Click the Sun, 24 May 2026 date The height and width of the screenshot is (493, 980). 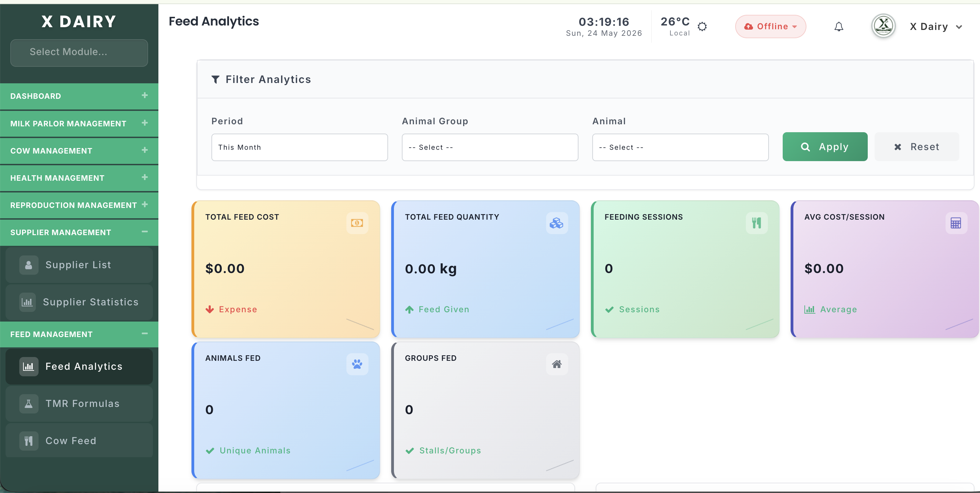point(604,33)
